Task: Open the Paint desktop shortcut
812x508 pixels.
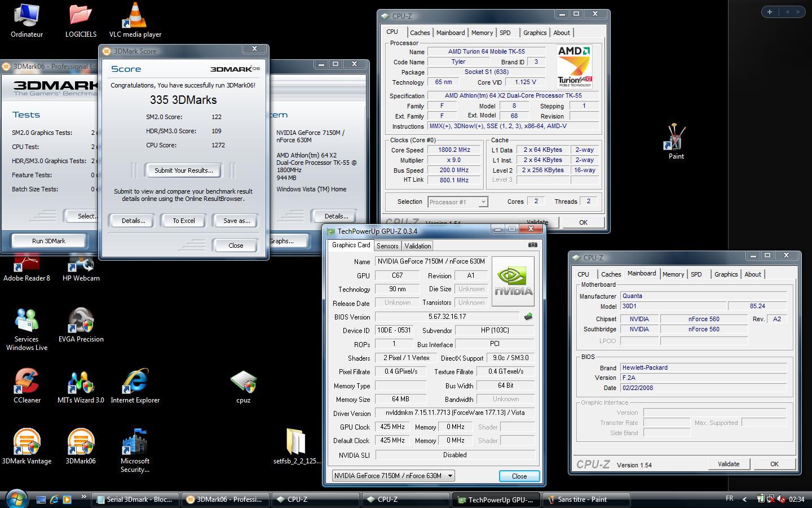Action: (676, 141)
